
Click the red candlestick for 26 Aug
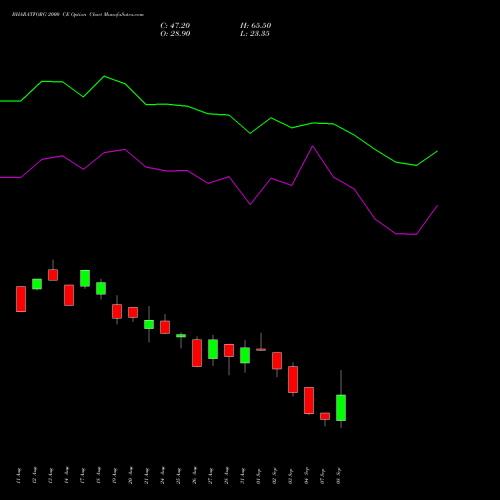[197, 353]
